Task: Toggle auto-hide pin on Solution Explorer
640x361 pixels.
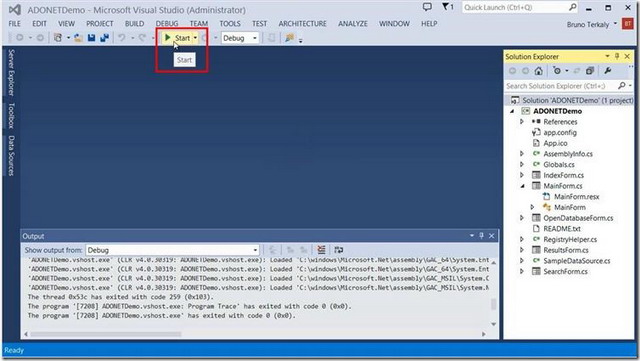Action: point(617,56)
